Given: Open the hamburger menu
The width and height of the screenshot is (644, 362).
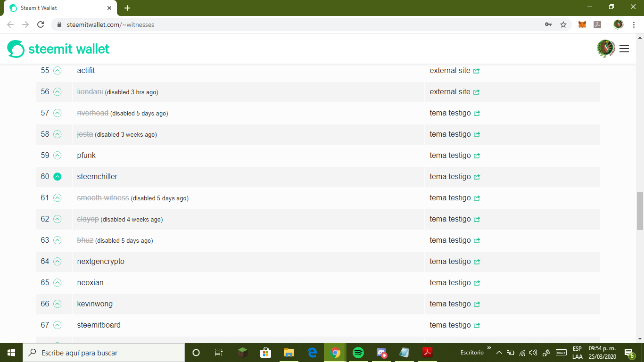Looking at the screenshot, I should [x=624, y=49].
